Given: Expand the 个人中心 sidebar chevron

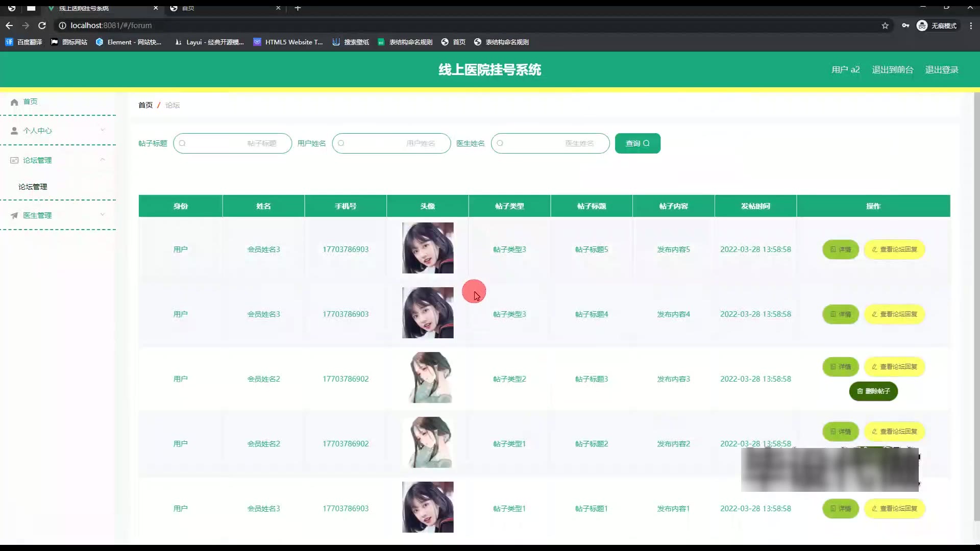Looking at the screenshot, I should 103,130.
